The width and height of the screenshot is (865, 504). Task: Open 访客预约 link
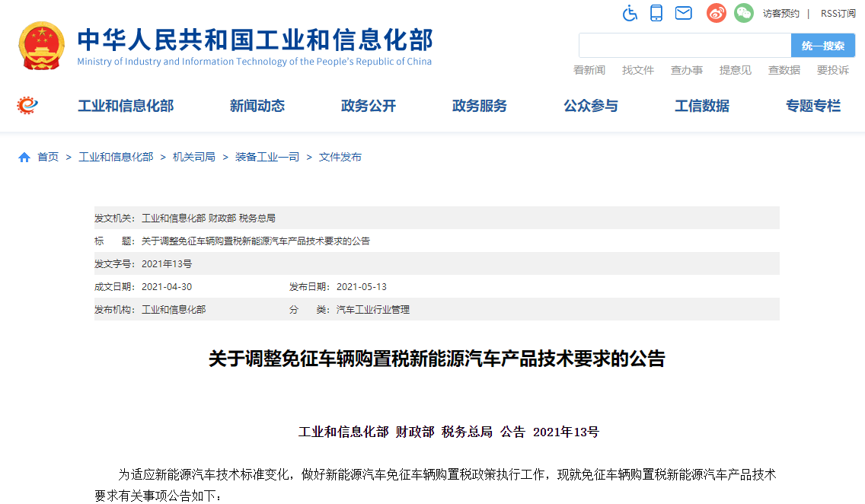pos(780,13)
